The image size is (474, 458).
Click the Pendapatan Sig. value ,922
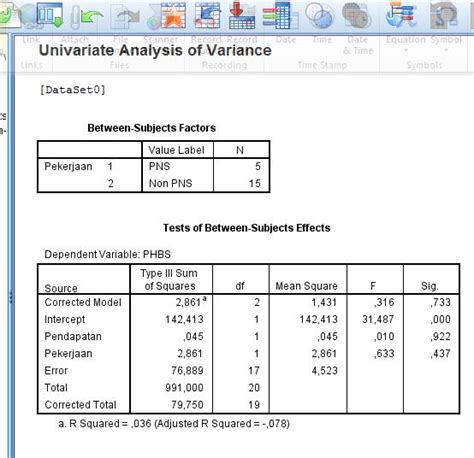click(440, 336)
